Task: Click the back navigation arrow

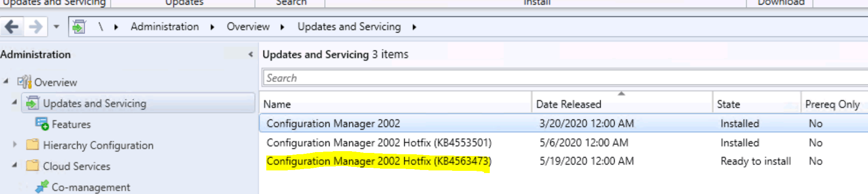Action: 12,27
